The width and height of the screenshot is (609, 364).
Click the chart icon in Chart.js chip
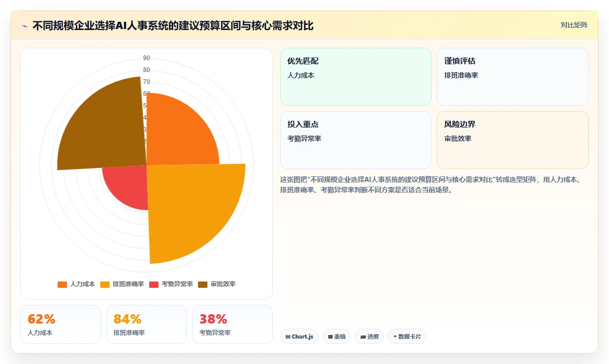[288, 337]
